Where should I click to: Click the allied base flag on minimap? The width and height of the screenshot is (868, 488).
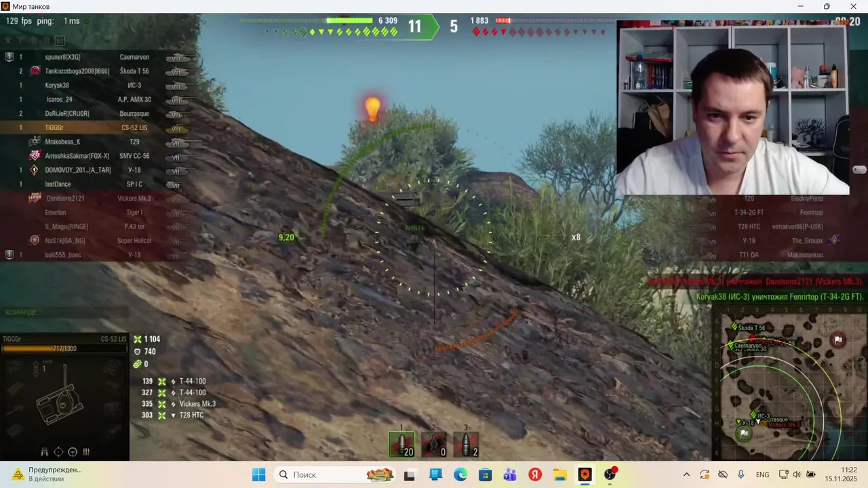pos(745,434)
